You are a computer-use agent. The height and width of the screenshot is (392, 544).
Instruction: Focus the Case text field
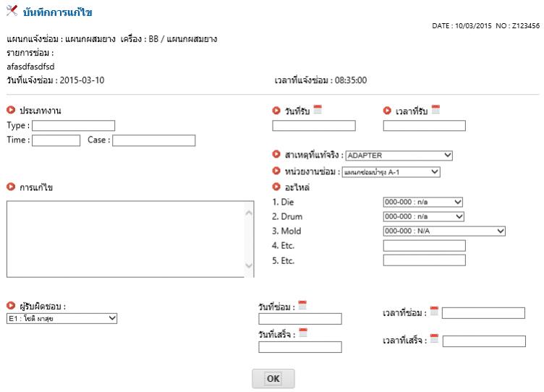click(153, 140)
